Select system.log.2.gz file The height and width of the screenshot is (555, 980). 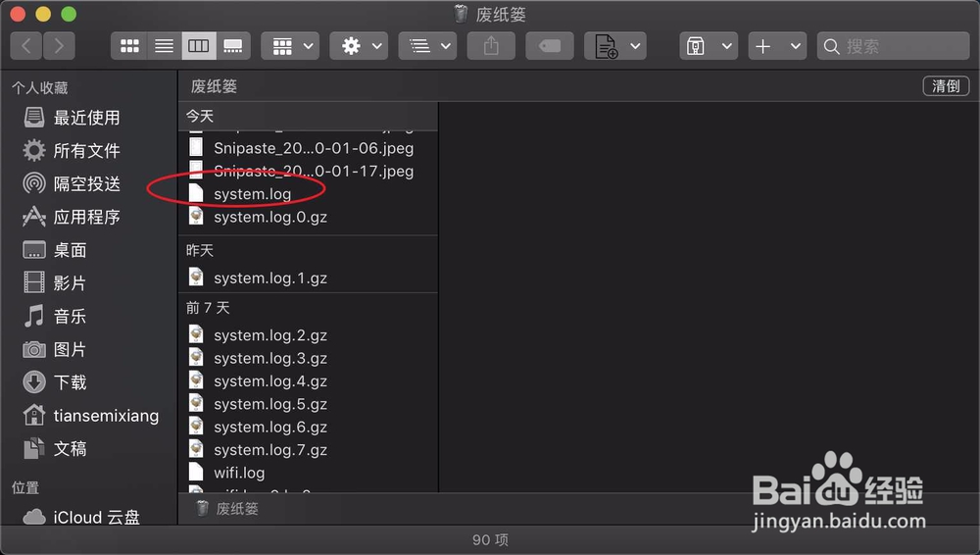(258, 335)
